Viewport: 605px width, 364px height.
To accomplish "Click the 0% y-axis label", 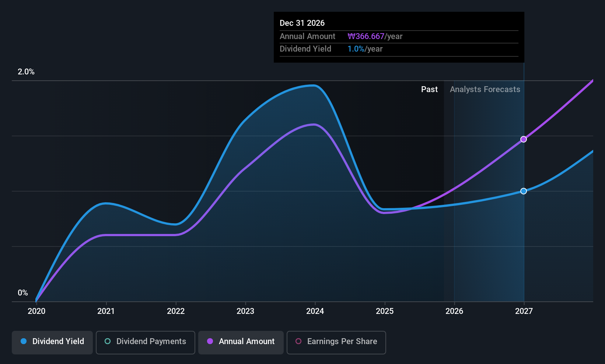I will coord(23,293).
